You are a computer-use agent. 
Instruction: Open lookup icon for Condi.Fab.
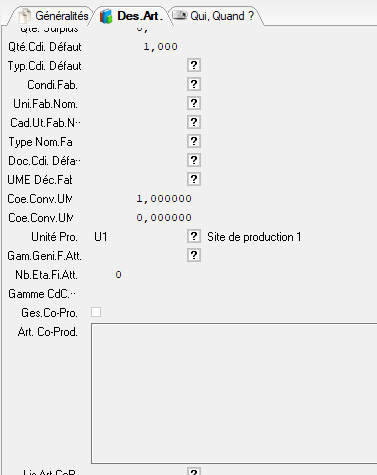tap(194, 84)
